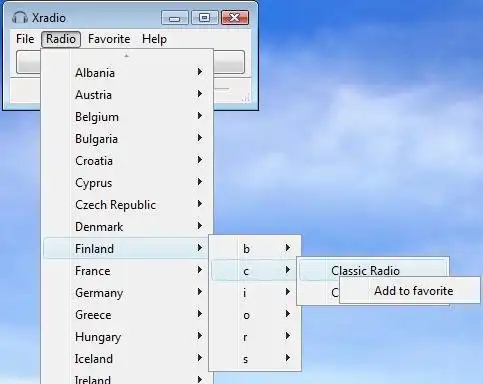Open the letter i station group
This screenshot has height=384, width=483.
click(255, 292)
